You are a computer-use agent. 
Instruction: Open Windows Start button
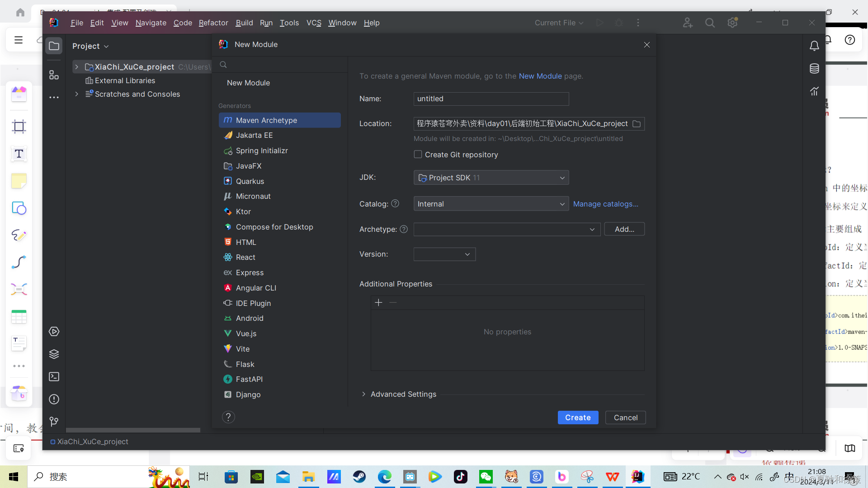pyautogui.click(x=14, y=477)
